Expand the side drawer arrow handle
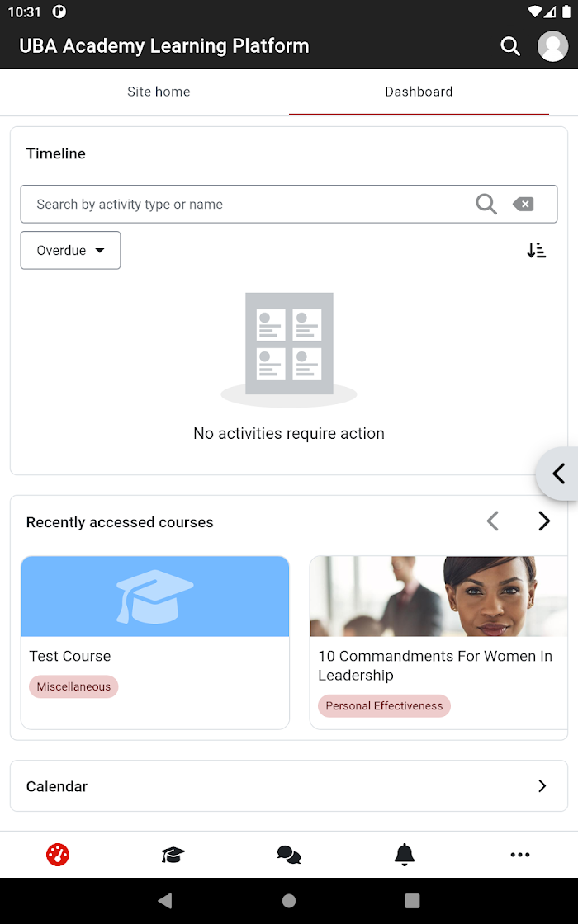 (557, 474)
